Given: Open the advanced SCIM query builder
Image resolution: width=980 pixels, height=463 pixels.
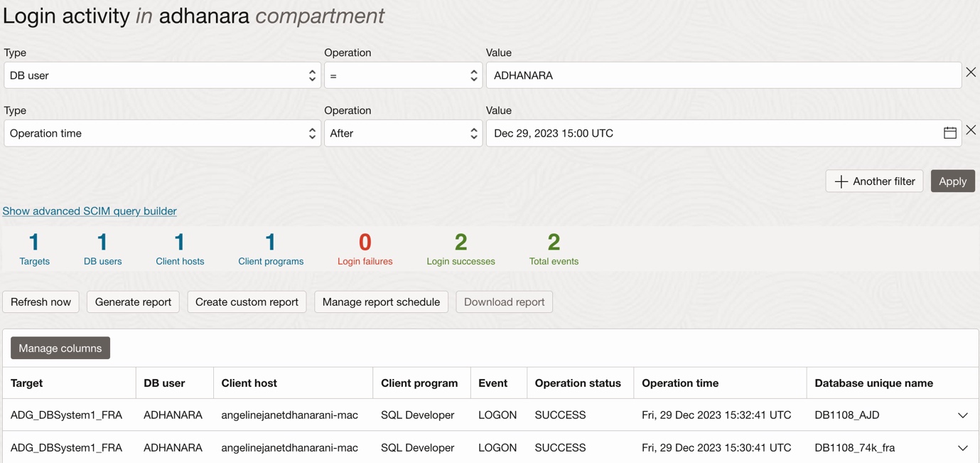Looking at the screenshot, I should (x=90, y=211).
